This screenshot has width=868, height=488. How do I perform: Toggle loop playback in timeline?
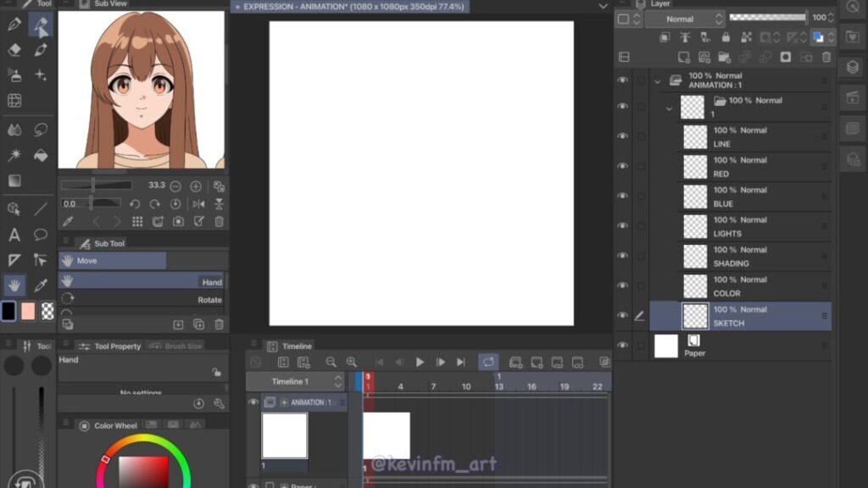[488, 362]
